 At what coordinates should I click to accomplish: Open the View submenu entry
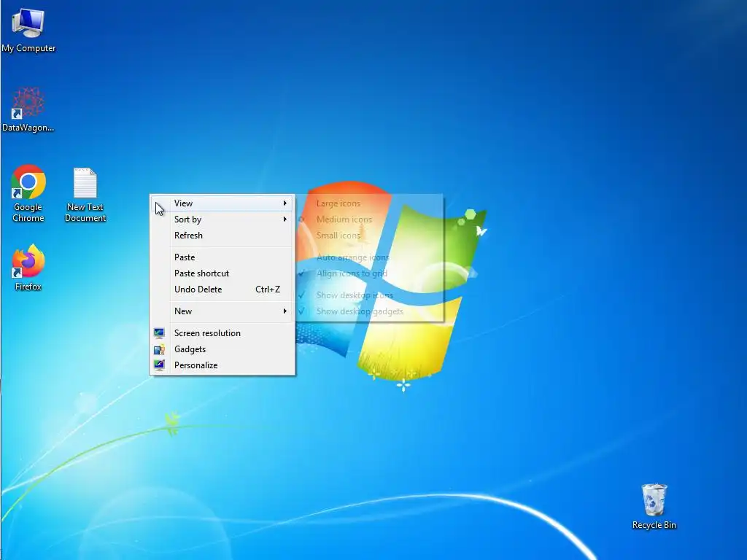pos(222,203)
